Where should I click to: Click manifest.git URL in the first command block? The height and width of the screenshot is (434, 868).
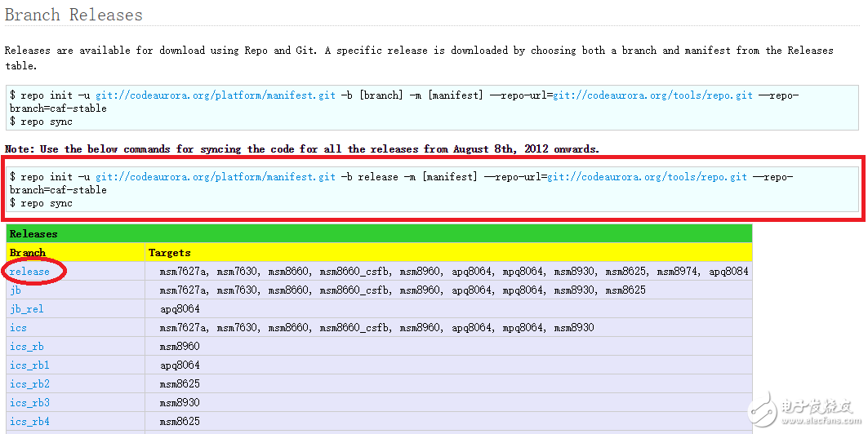[216, 95]
